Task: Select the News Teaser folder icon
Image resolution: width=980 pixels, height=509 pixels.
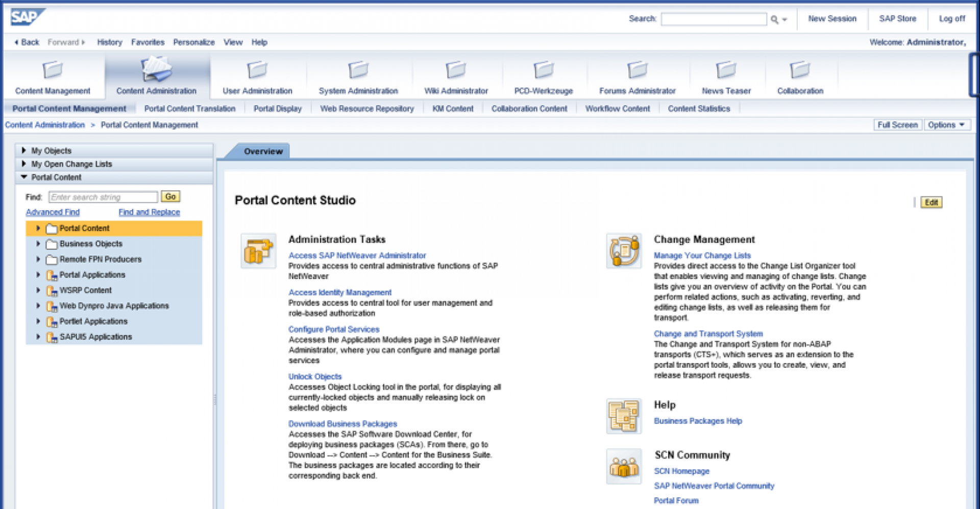Action: [726, 70]
